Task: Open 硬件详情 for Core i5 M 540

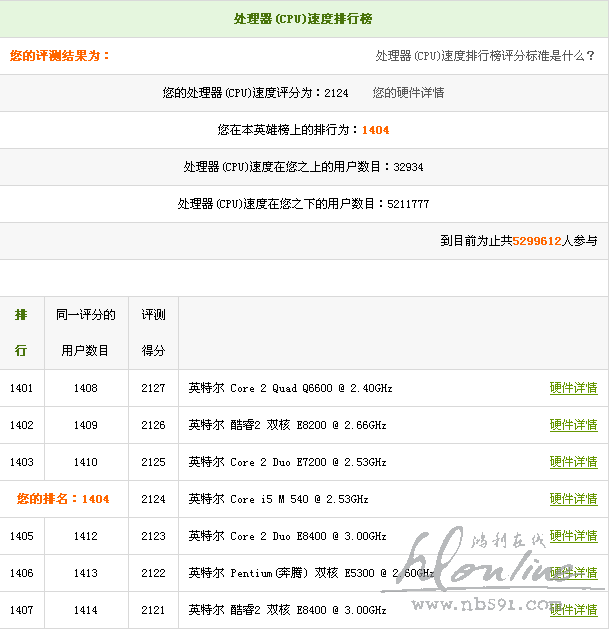Action: (573, 499)
